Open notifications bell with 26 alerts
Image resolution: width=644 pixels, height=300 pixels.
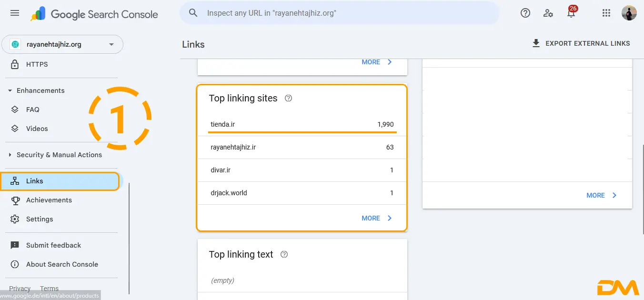571,13
